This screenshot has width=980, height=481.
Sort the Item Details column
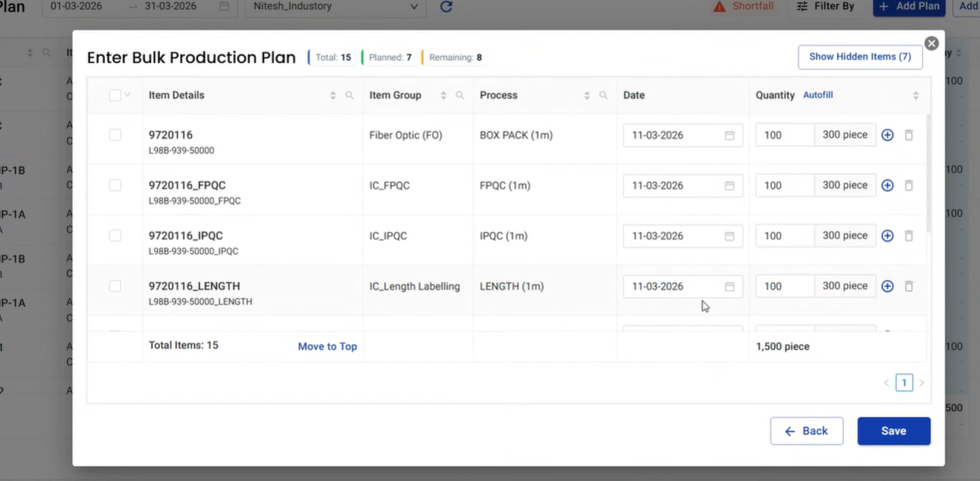click(333, 96)
